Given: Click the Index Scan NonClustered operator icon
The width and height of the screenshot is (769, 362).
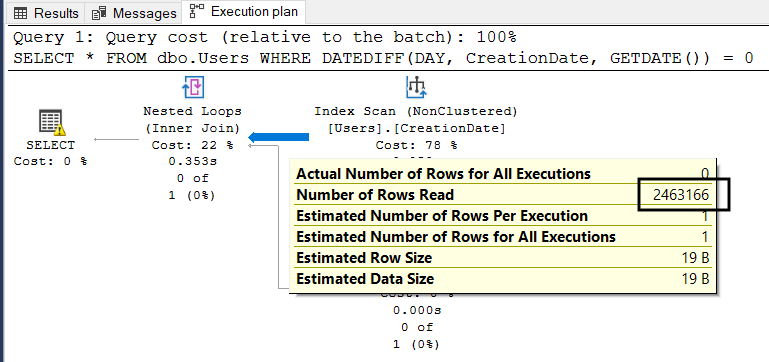Looking at the screenshot, I should pos(416,87).
